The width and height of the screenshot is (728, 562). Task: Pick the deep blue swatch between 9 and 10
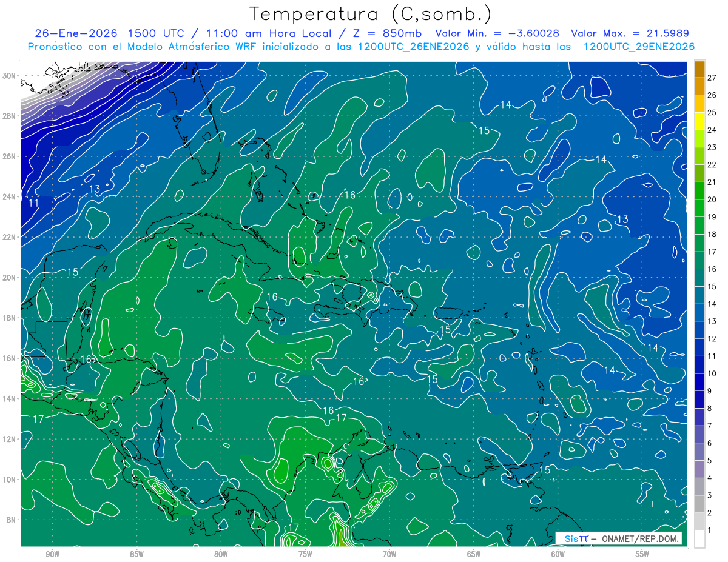coord(699,382)
